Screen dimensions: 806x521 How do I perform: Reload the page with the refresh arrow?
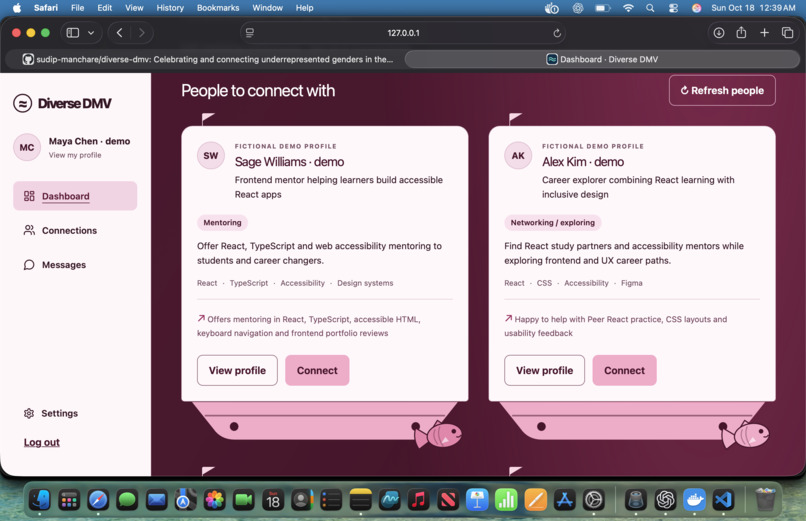pyautogui.click(x=557, y=33)
